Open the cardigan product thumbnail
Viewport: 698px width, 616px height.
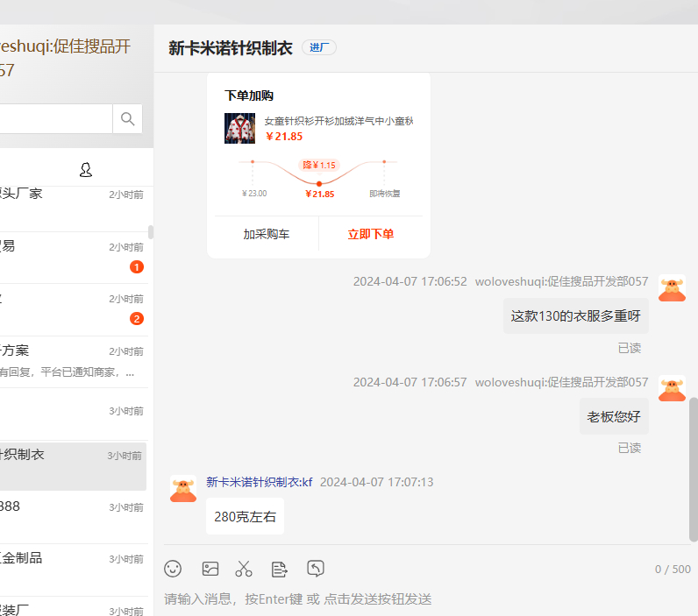click(239, 128)
